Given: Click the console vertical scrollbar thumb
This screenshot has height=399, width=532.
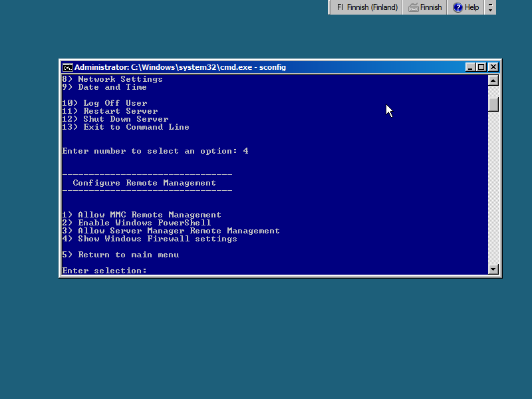Looking at the screenshot, I should click(493, 104).
